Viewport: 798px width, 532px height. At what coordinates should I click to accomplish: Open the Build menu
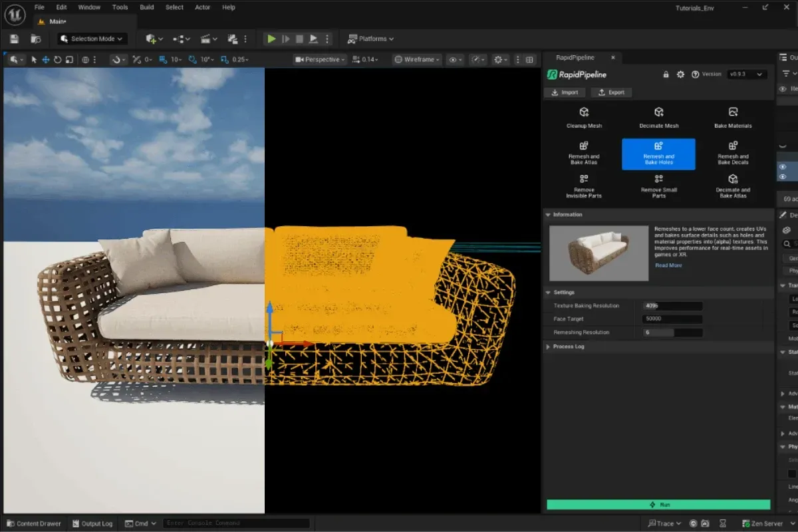coord(147,7)
